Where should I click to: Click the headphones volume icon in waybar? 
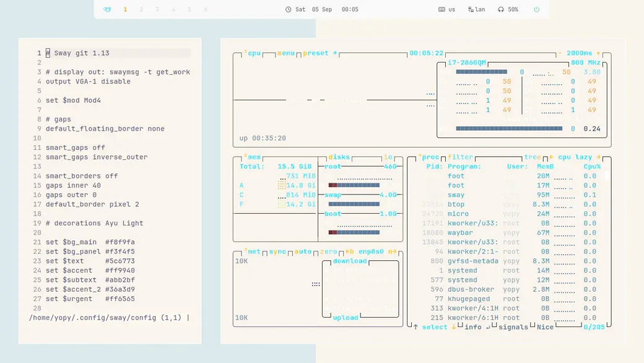pyautogui.click(x=501, y=9)
